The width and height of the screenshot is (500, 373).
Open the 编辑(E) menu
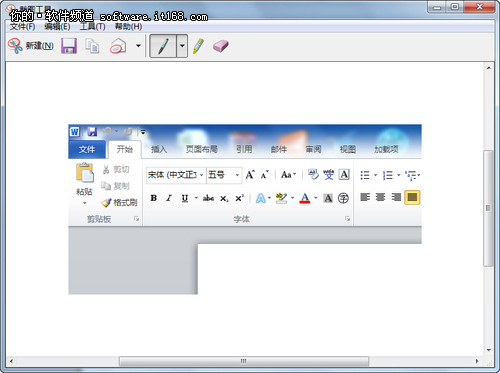(x=57, y=27)
